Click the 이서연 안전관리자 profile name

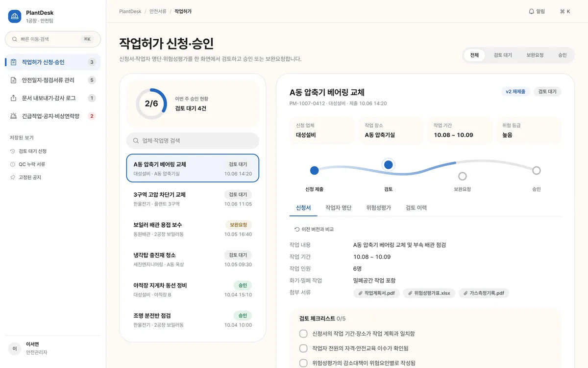(x=36, y=348)
